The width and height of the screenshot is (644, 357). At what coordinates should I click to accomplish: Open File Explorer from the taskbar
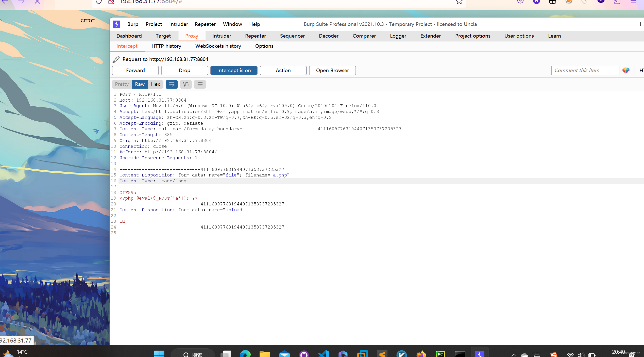(x=265, y=353)
